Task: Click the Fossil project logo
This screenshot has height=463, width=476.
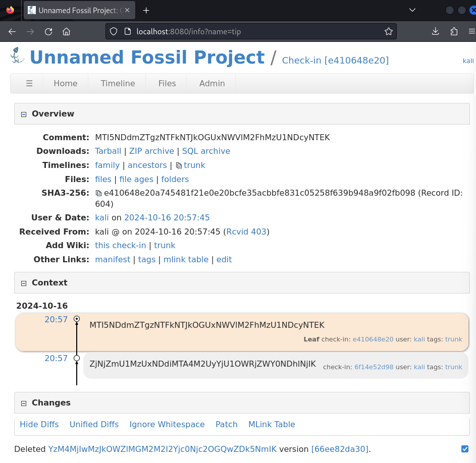Action: coord(17,55)
